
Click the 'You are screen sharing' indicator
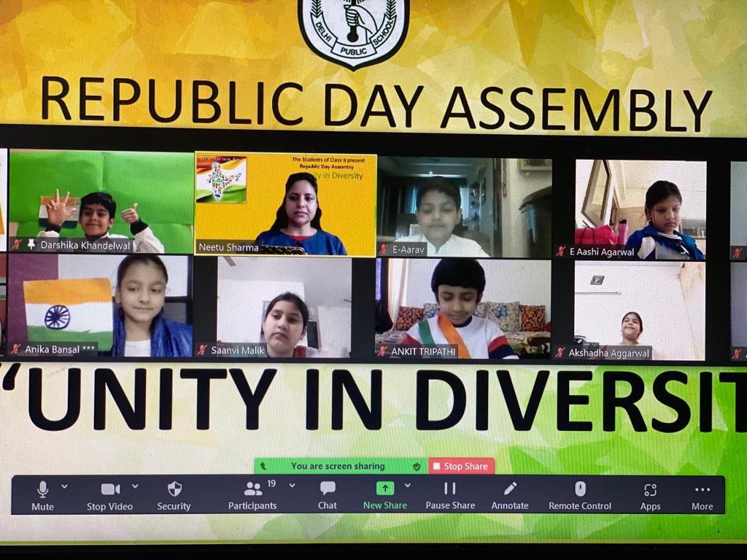338,466
